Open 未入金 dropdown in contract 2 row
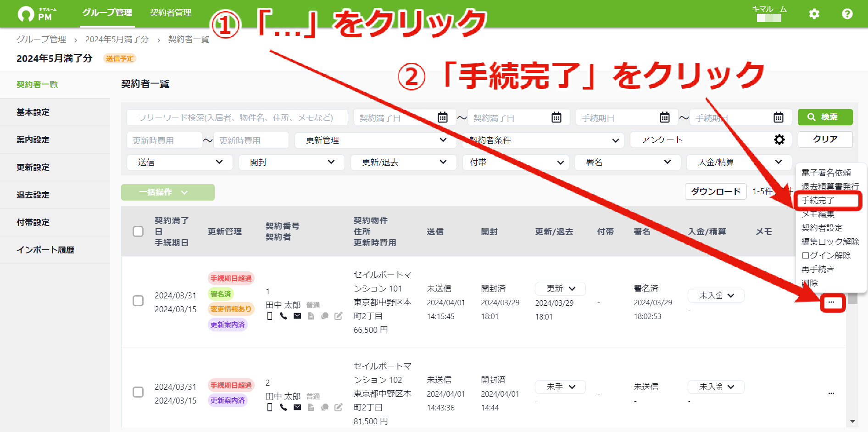This screenshot has height=432, width=868. 716,387
